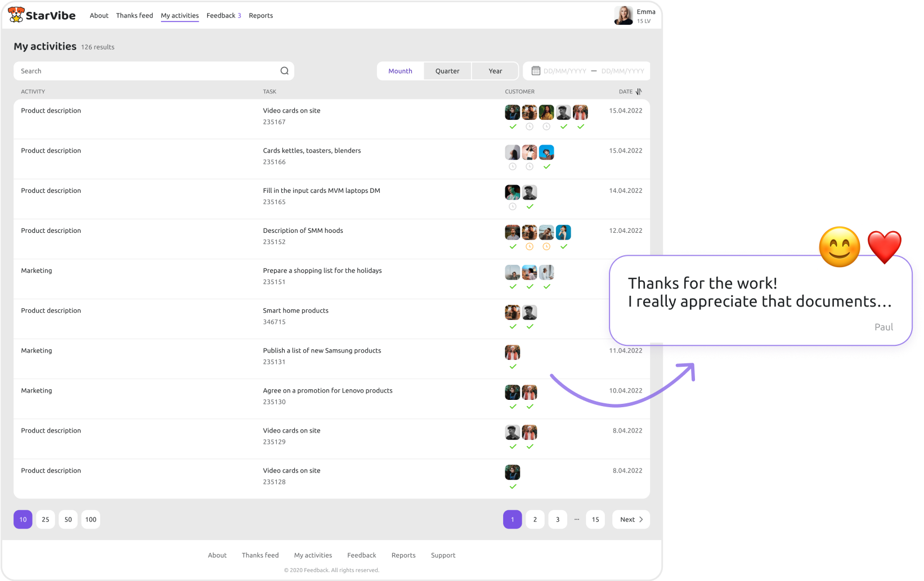Show 100 results per page
The width and height of the screenshot is (924, 581).
tap(91, 520)
